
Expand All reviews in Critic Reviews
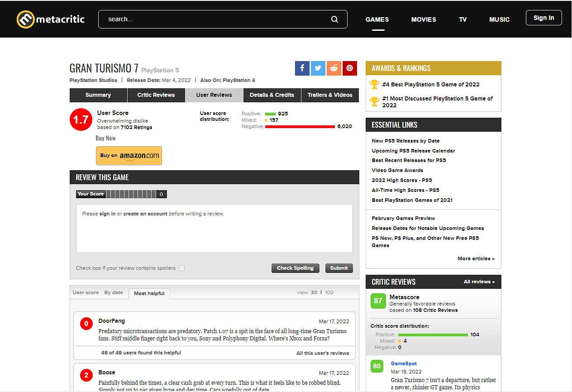coord(479,282)
